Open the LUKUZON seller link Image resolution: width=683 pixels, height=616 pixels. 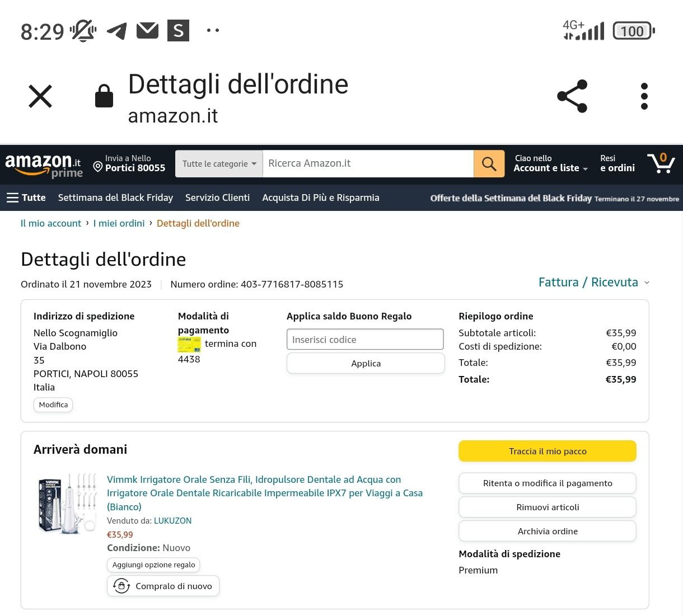coord(172,521)
